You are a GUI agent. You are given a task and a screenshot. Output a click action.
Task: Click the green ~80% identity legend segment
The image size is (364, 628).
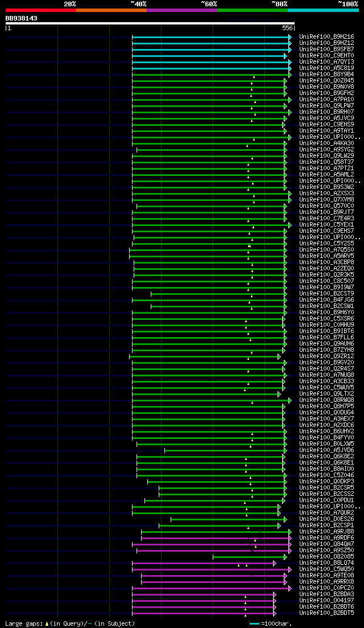click(x=253, y=10)
